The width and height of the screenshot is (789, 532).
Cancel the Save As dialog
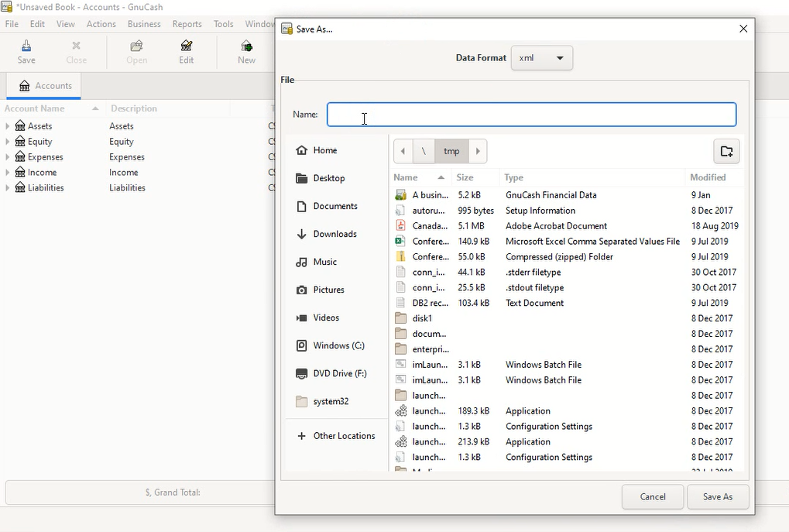(652, 497)
